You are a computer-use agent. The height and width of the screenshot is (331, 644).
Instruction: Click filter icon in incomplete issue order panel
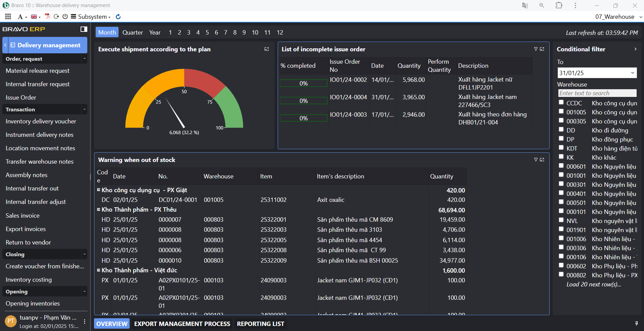(536, 49)
